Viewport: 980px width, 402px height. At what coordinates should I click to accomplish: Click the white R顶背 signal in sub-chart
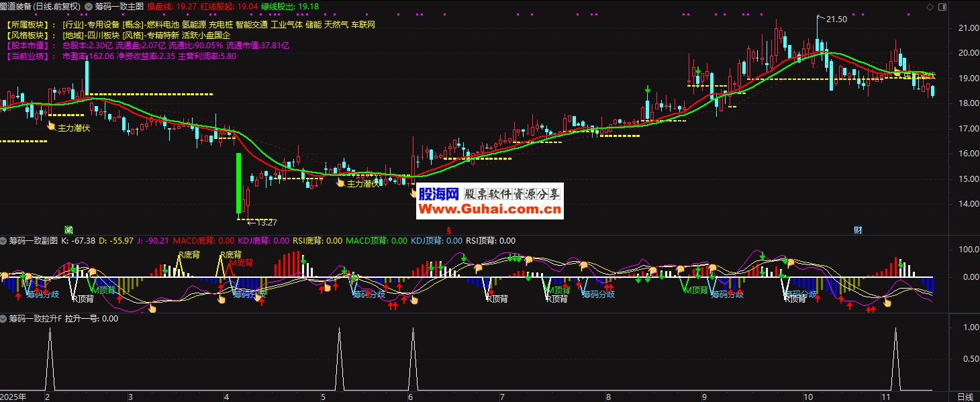click(83, 299)
